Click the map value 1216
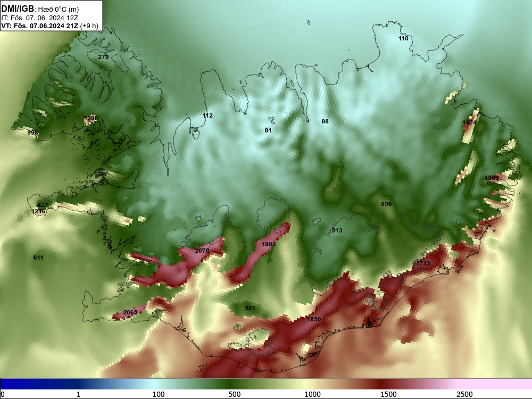The width and height of the screenshot is (532, 399). [38, 211]
